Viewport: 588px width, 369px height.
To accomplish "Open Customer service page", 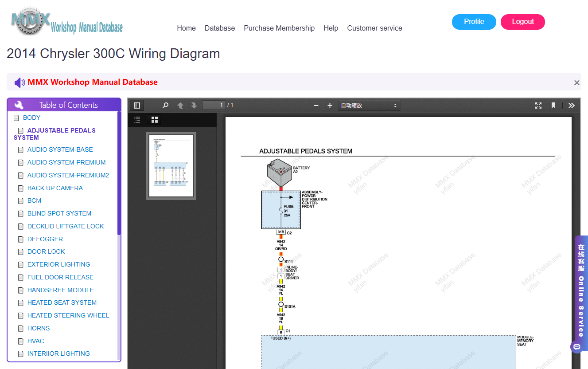I will (x=374, y=28).
